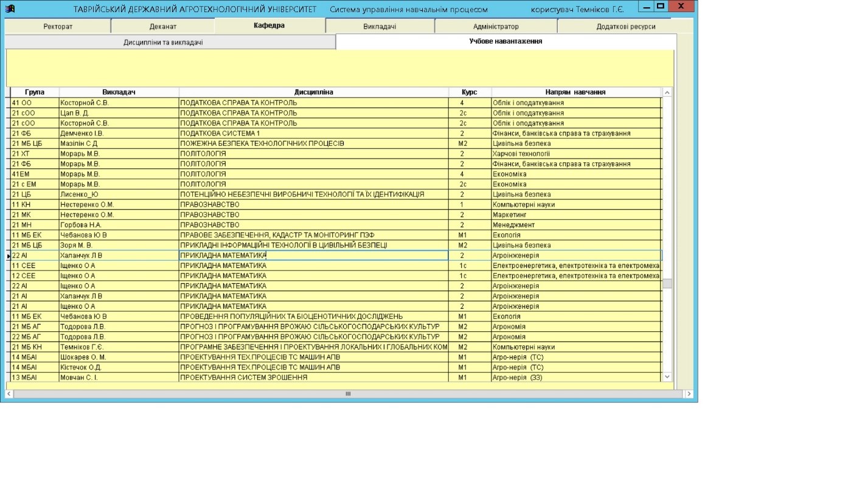This screenshot has height=488, width=868.
Task: Click the horizontal scrollbar left arrow
Action: (9, 394)
